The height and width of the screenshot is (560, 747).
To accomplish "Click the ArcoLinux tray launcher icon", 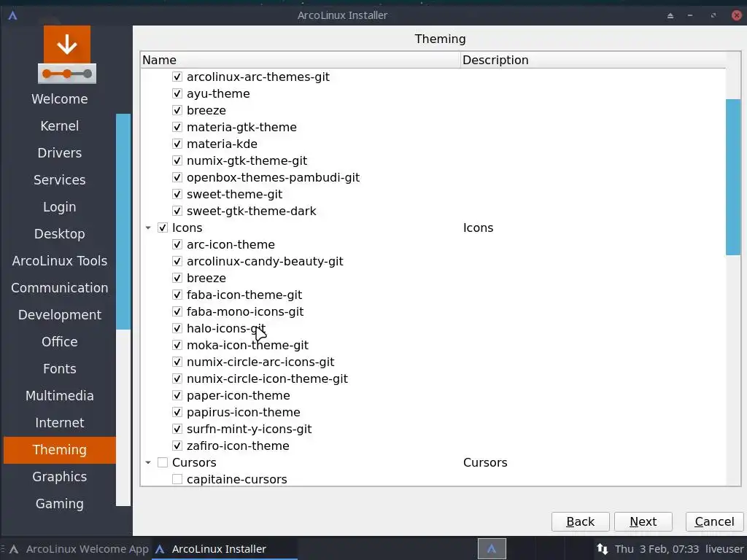I will point(492,548).
